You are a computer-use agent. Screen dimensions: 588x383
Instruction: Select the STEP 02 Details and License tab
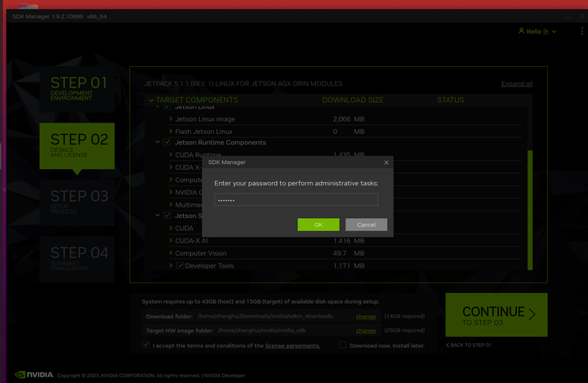[x=77, y=146]
